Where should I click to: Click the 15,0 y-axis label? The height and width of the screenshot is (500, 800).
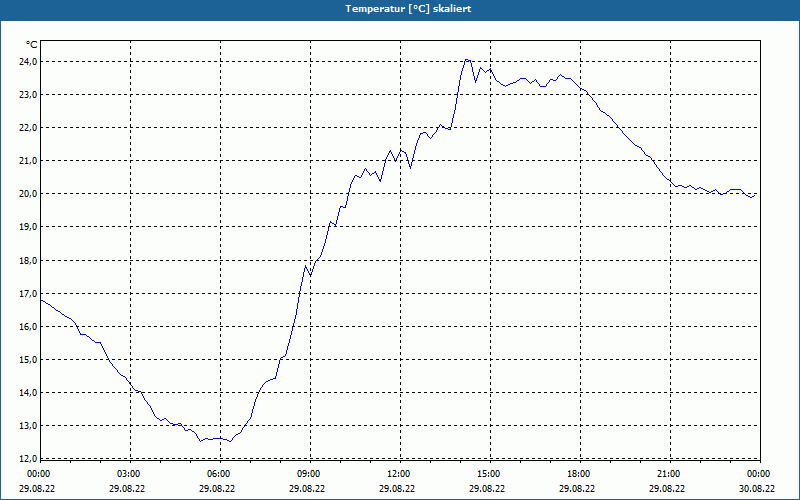[x=29, y=360]
